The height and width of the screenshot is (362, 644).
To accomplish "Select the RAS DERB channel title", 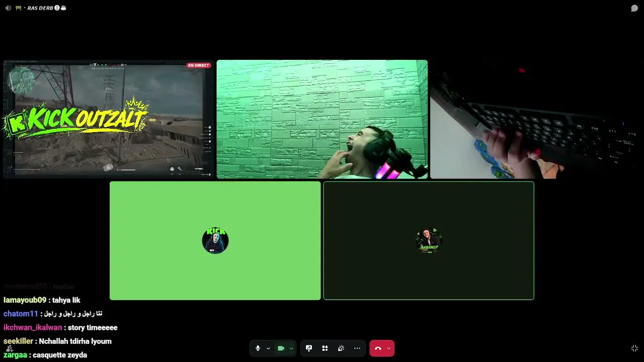I will (x=40, y=8).
